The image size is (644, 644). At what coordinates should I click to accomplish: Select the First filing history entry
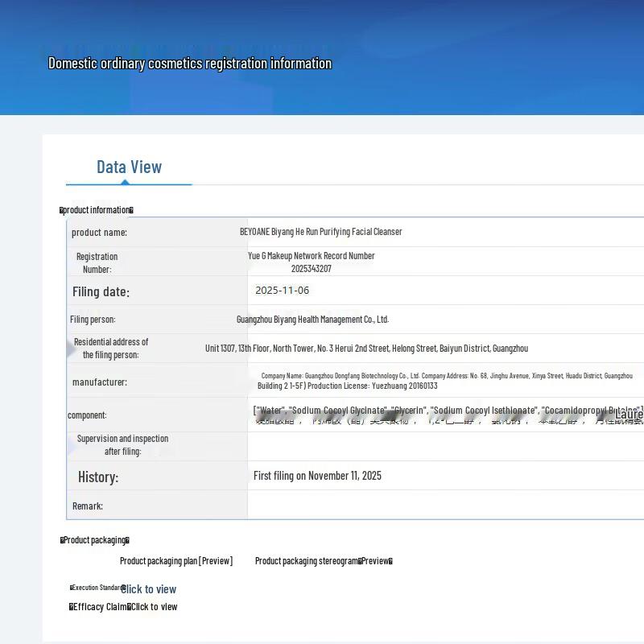click(317, 476)
